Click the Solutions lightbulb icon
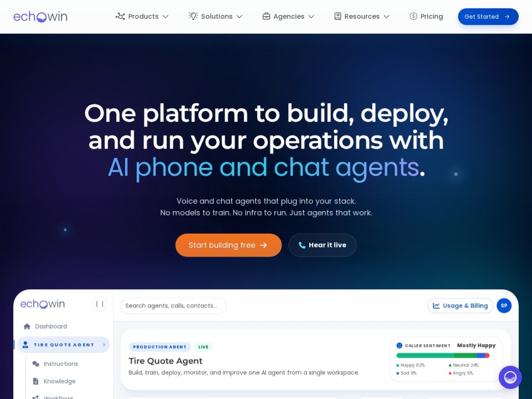This screenshot has width=532, height=399. coord(193,16)
